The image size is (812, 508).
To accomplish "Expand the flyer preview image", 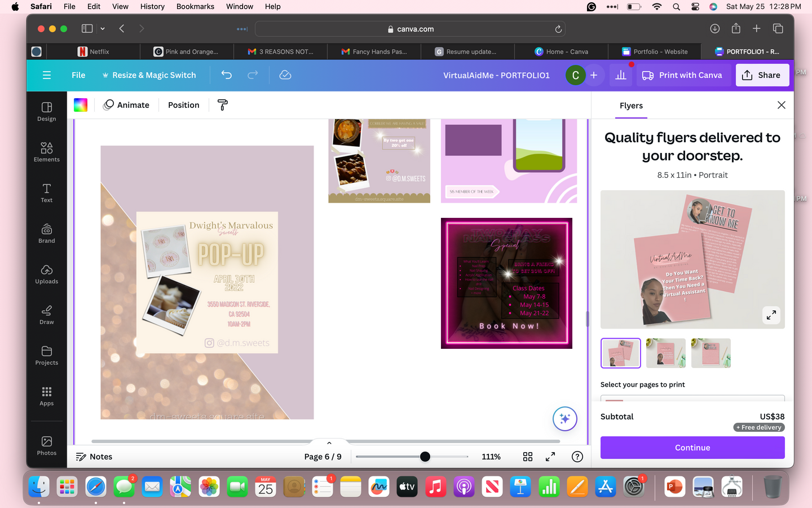I will (x=771, y=315).
